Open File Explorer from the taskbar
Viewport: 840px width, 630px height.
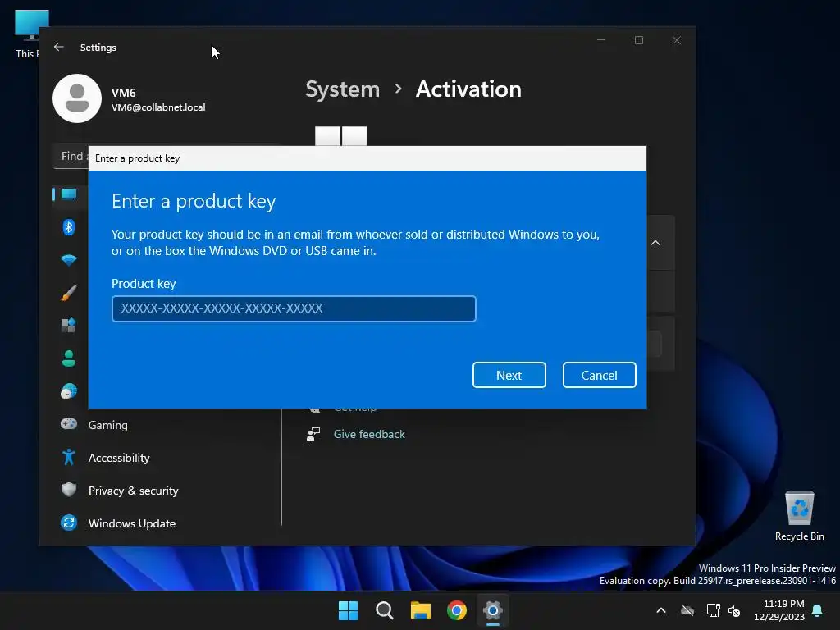click(421, 610)
